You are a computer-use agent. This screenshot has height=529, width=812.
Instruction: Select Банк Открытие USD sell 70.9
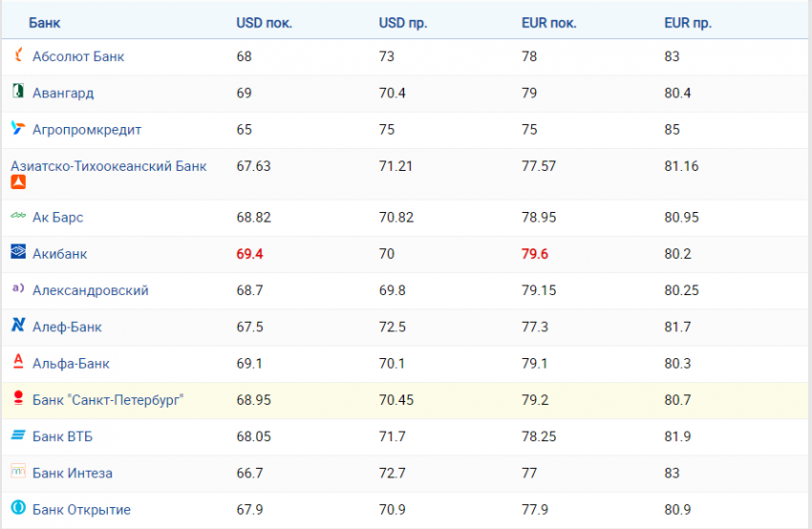coord(392,510)
